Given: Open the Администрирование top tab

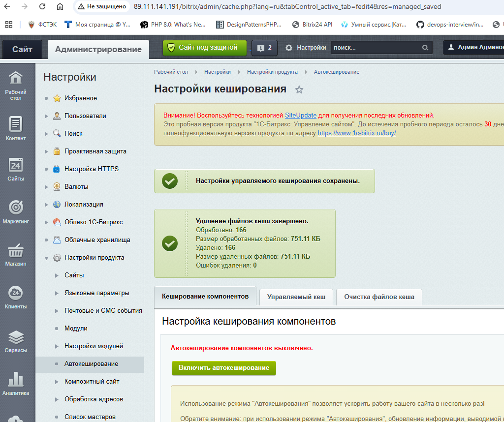Looking at the screenshot, I should click(98, 49).
